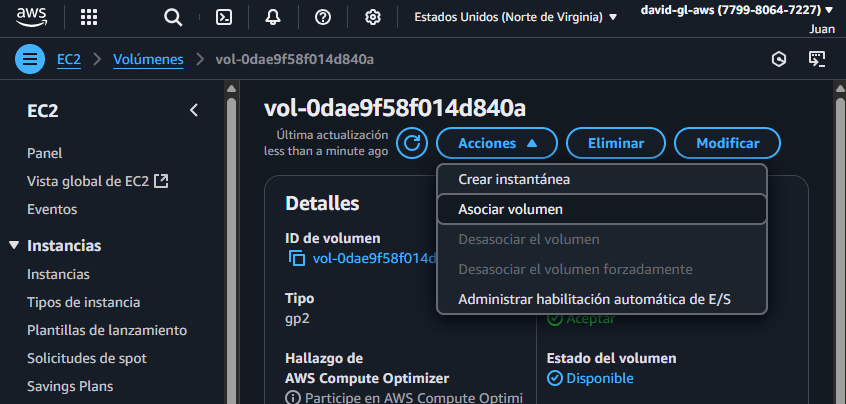846x404 pixels.
Task: Open region selector Estados Unidos (Norte de Virginia)
Action: point(515,17)
